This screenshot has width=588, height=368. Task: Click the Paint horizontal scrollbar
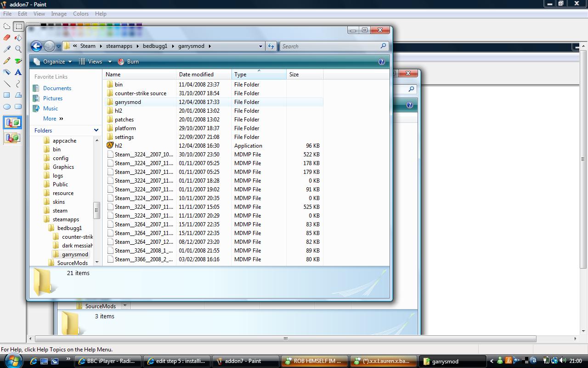coord(285,339)
